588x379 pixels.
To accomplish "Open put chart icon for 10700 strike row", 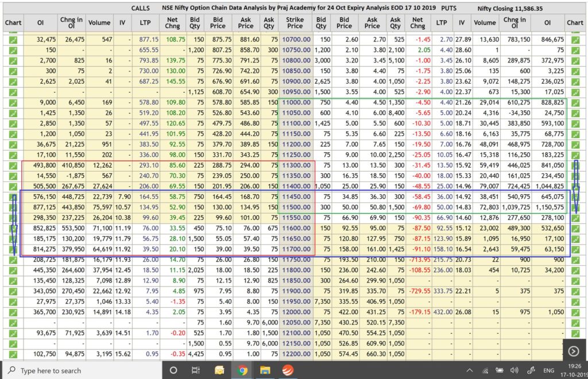I will click(575, 40).
